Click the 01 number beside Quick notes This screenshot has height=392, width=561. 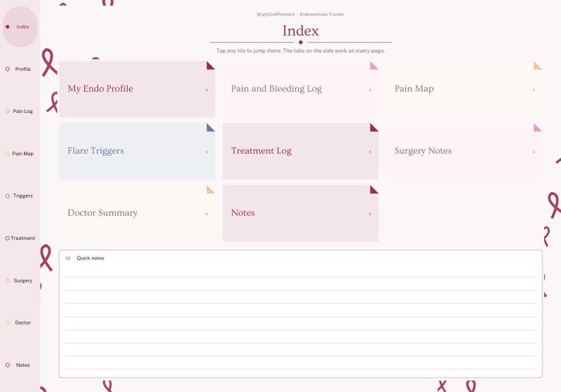[x=68, y=259]
